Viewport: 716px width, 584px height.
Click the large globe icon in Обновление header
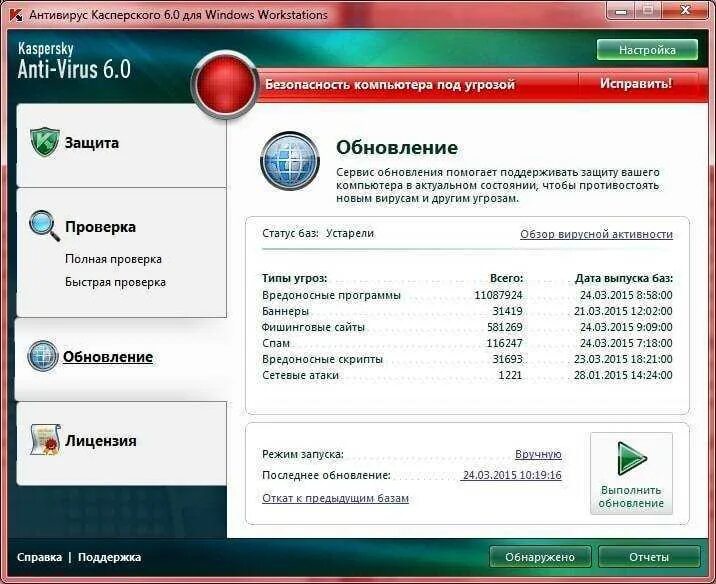point(290,161)
